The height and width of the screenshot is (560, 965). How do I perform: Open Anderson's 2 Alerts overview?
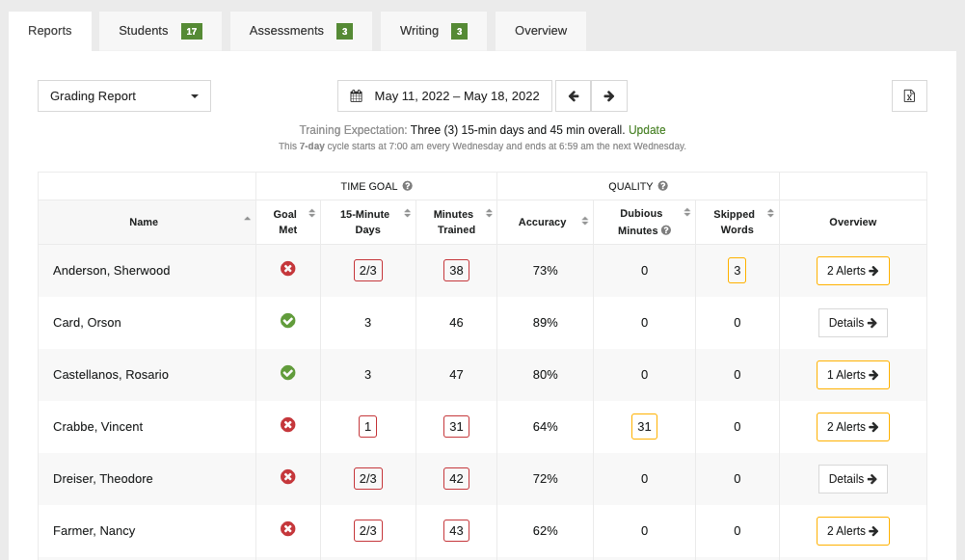[852, 270]
